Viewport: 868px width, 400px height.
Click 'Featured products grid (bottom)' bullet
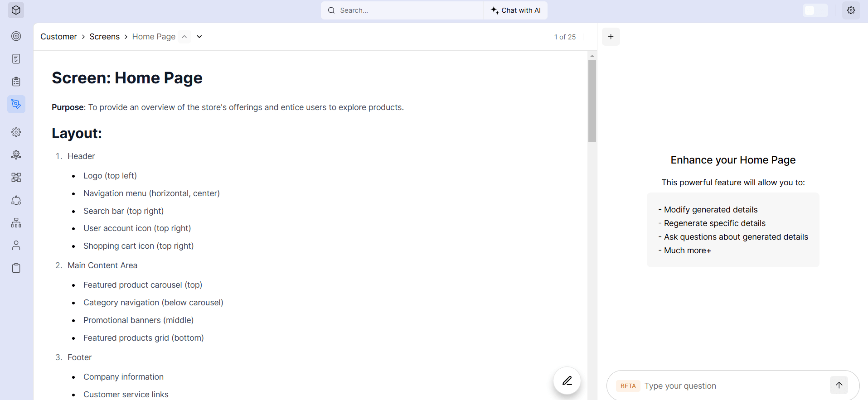143,338
